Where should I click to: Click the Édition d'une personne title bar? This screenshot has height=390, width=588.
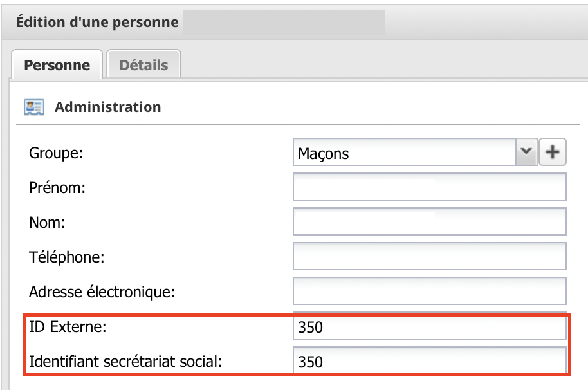pyautogui.click(x=98, y=22)
